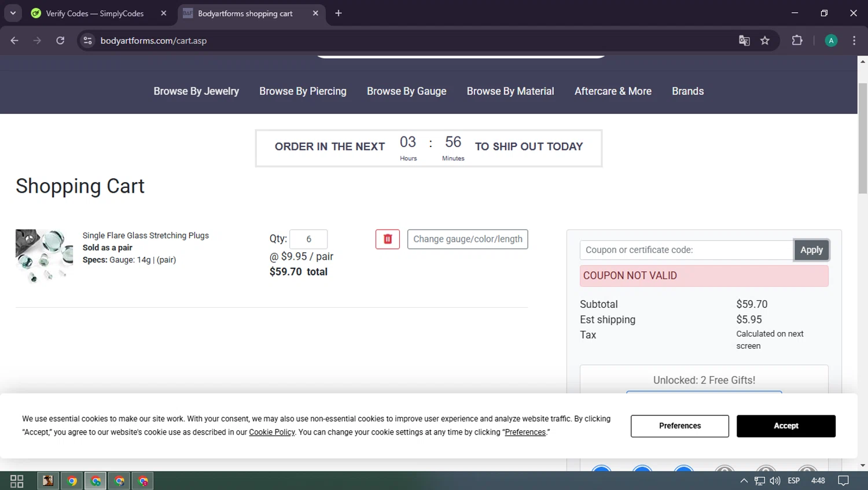Viewport: 868px width, 490px height.
Task: Click Single Flare Glass Stretching Plugs title
Action: (x=146, y=235)
